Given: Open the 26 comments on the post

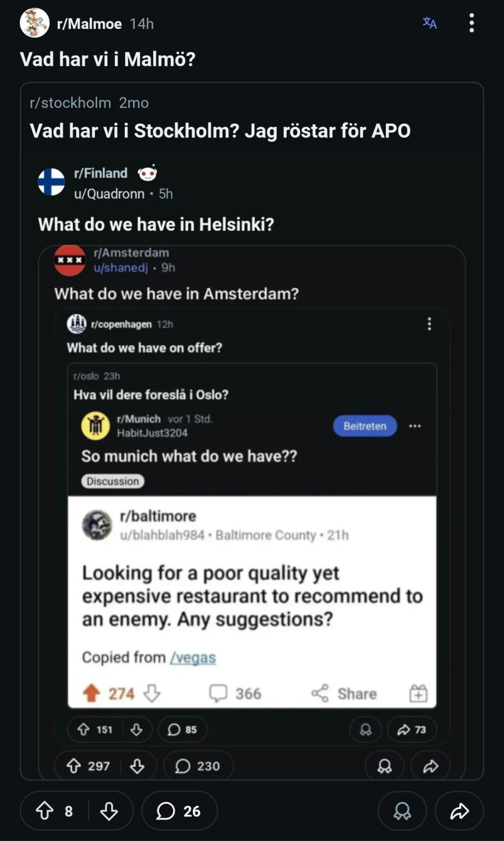Looking at the screenshot, I should [179, 811].
